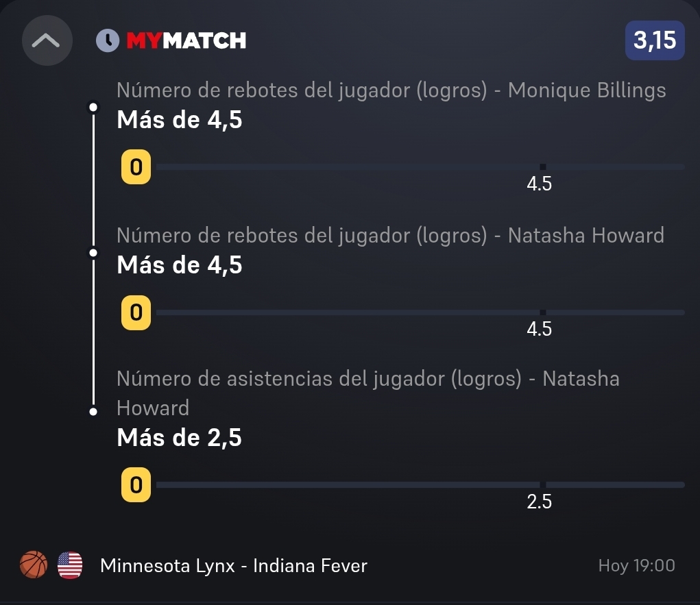This screenshot has height=605, width=700.
Task: Select the Monique Billings rebounds market title
Action: tap(391, 90)
